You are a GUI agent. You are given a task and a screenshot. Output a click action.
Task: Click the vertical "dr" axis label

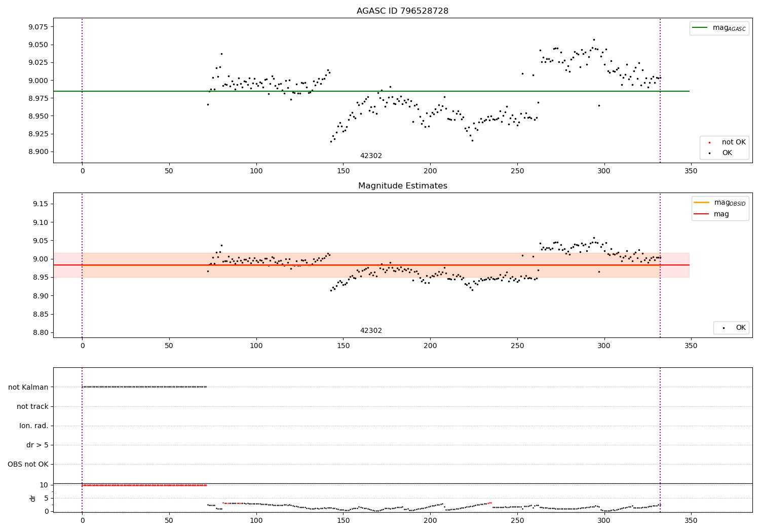33,498
